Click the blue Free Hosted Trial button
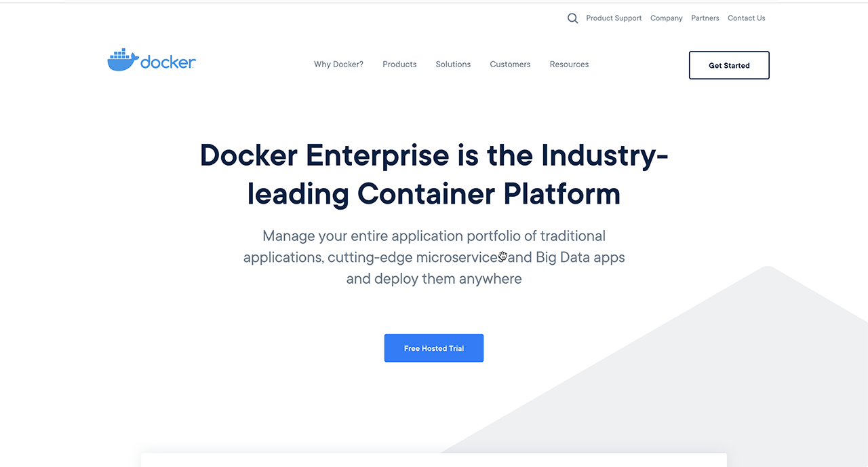The height and width of the screenshot is (467, 868). [434, 348]
